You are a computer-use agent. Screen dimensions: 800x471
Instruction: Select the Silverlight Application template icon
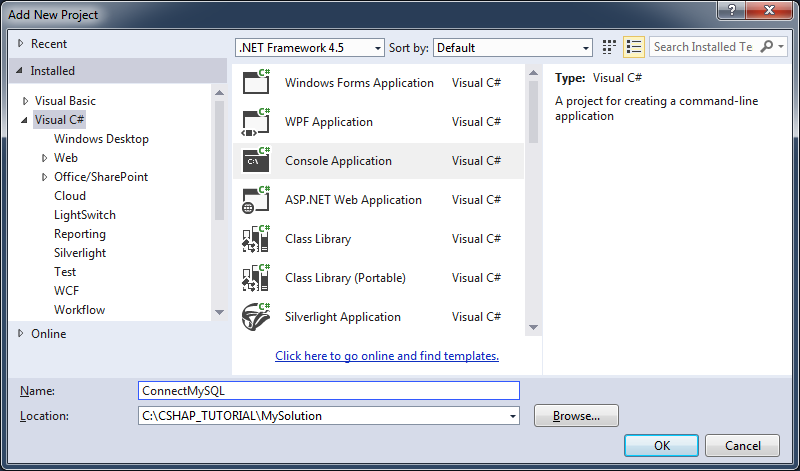(x=256, y=317)
